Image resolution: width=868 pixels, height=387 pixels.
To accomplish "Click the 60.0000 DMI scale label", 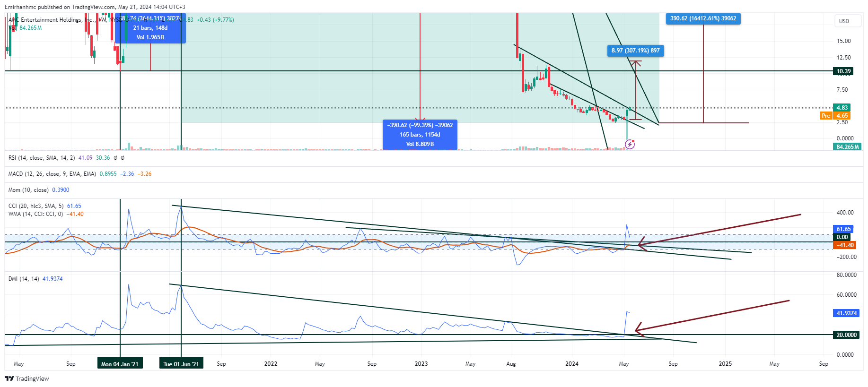I will [x=846, y=295].
